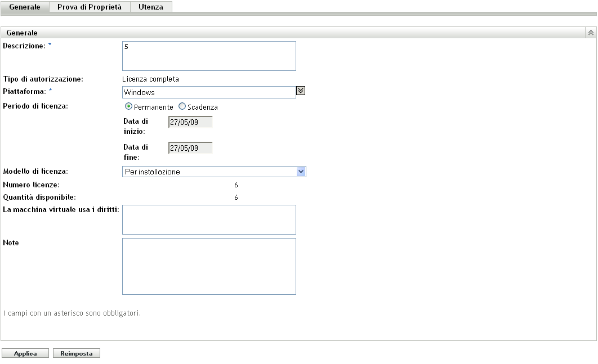
Task: Click the Generale panel header title
Action: [22, 33]
